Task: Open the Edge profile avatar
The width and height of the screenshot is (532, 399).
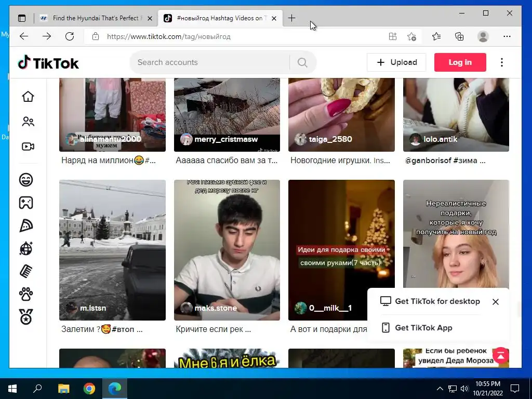Action: click(483, 36)
